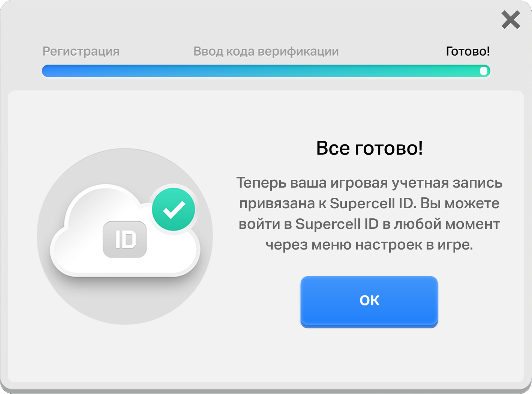532x394 pixels.
Task: Click the blue OK button
Action: (369, 302)
